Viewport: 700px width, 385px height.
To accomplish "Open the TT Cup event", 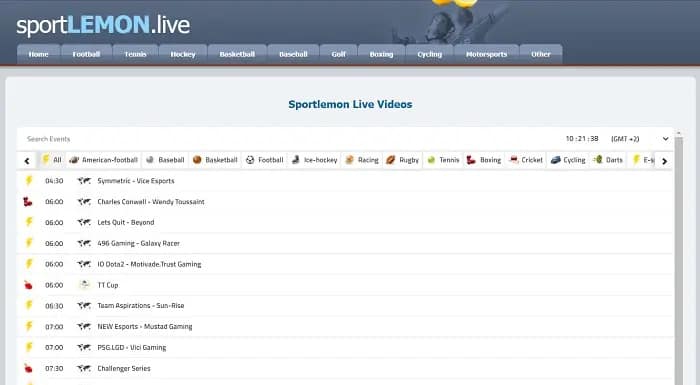I will click(x=345, y=285).
